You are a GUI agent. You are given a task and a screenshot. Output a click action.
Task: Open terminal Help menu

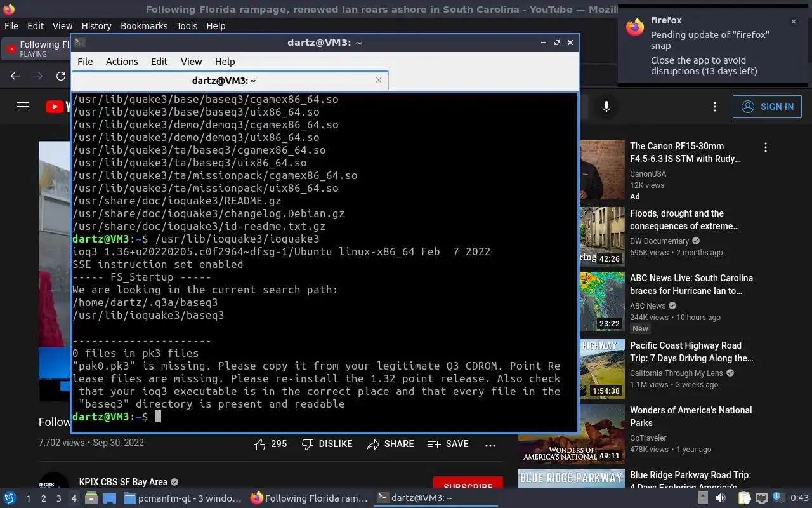[225, 62]
